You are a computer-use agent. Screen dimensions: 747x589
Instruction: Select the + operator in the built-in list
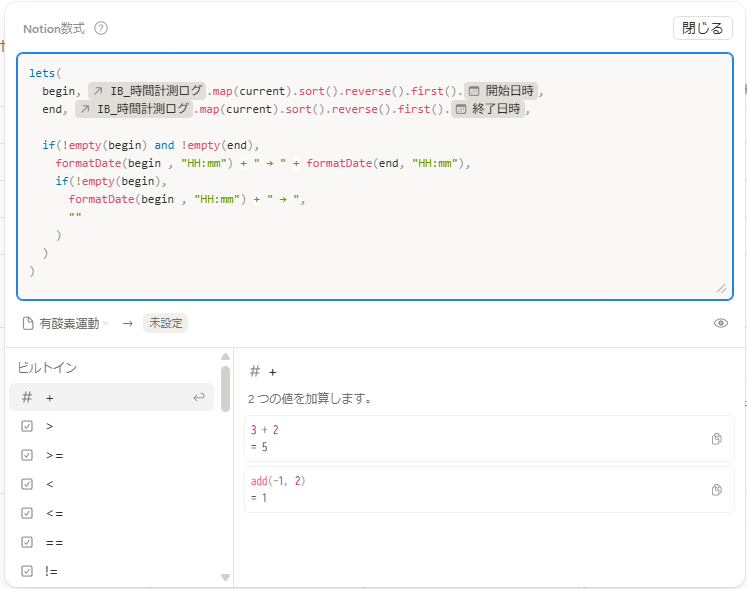pyautogui.click(x=111, y=397)
